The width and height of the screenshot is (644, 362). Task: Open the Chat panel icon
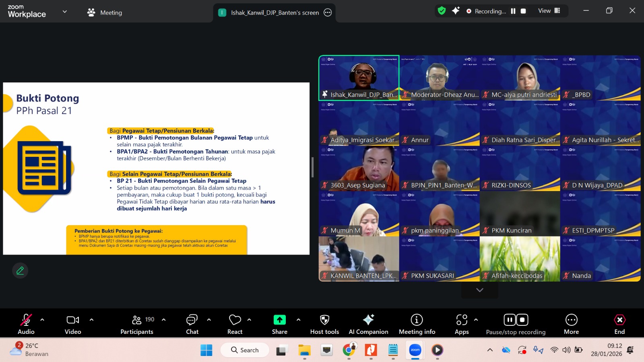point(192,320)
